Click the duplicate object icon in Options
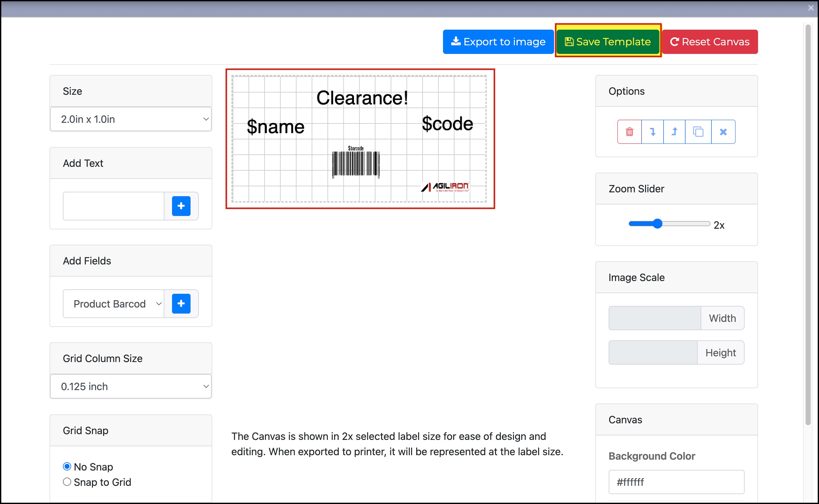819x504 pixels. (x=698, y=132)
